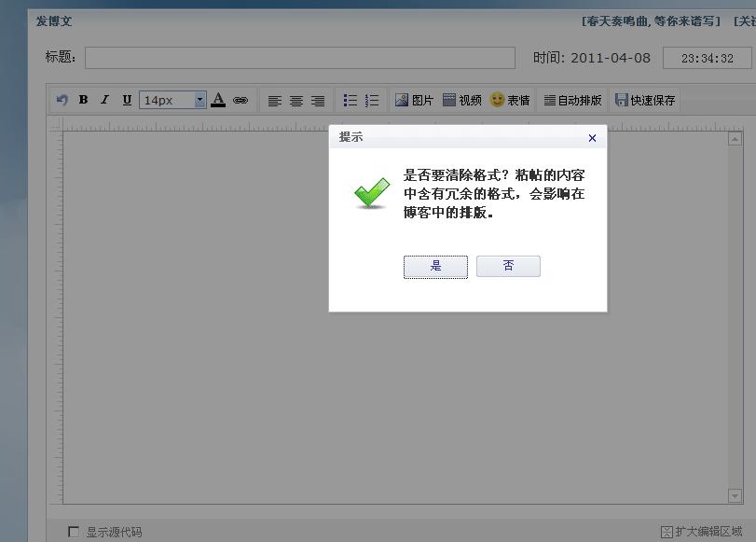Click the undo arrow icon
Screen dimensions: 756x542
coord(62,100)
